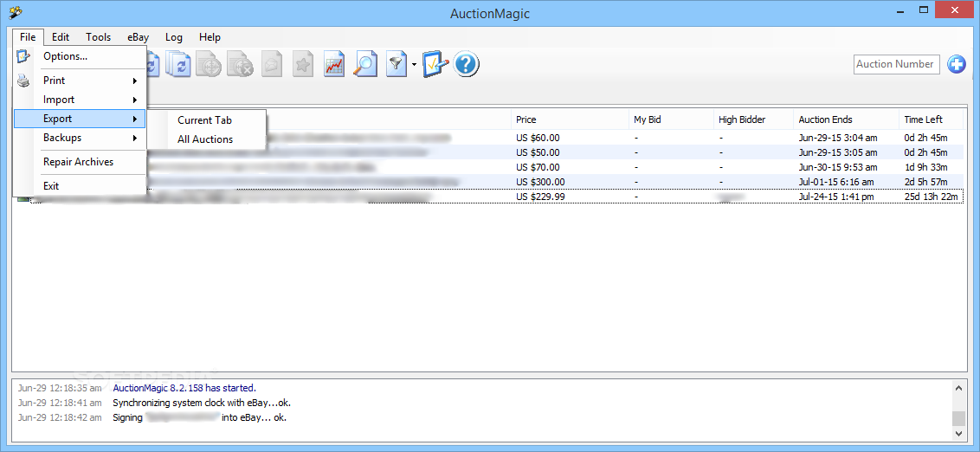
Task: Click the refresh all auctions toolbar icon
Action: click(180, 64)
